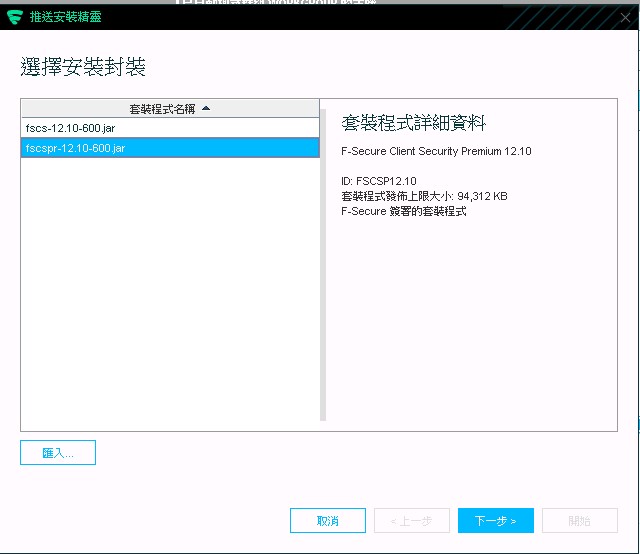
Task: Select the fscspr-12.10-600.jar package
Action: click(170, 148)
